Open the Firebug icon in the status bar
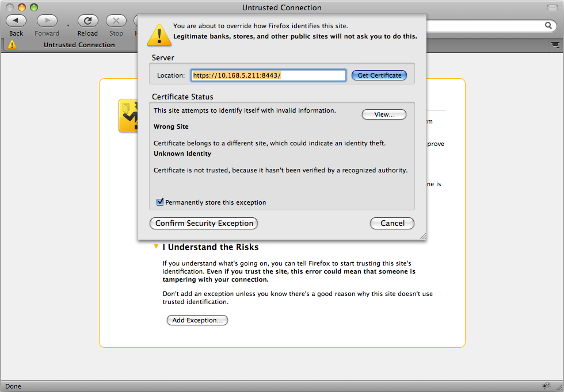The image size is (564, 392). [546, 386]
